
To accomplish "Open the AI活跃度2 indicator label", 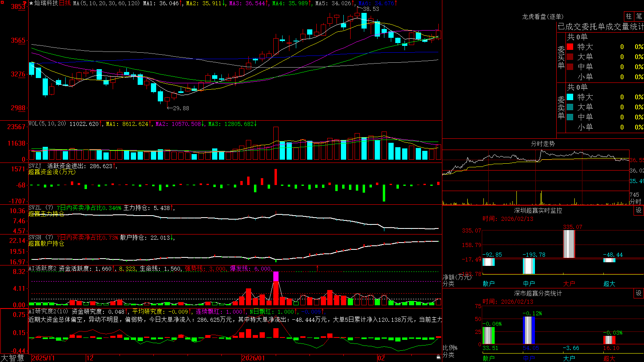I will point(43,268).
